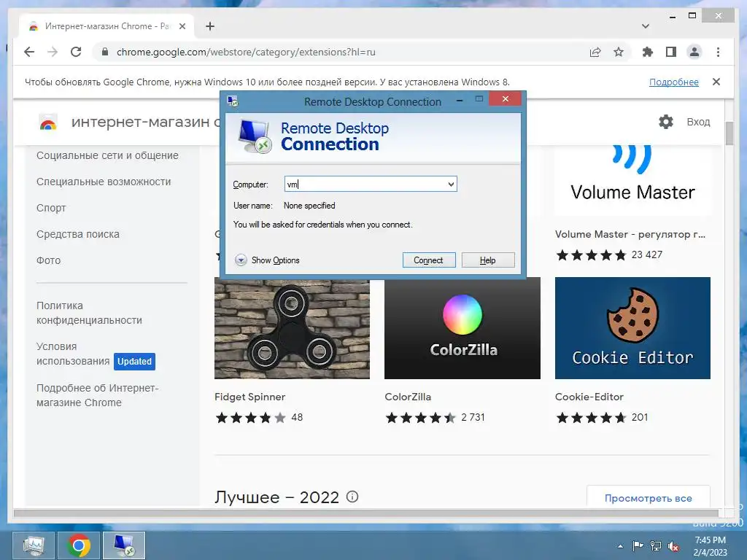Open the Cookie Editor extension thumbnail
The width and height of the screenshot is (747, 560).
(632, 328)
